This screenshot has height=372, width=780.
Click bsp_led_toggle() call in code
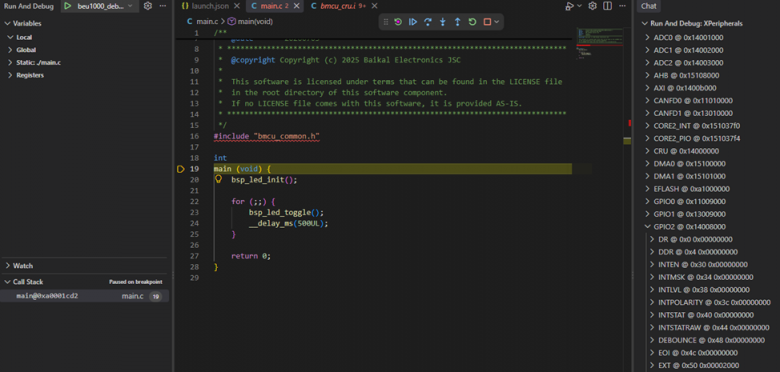(286, 212)
